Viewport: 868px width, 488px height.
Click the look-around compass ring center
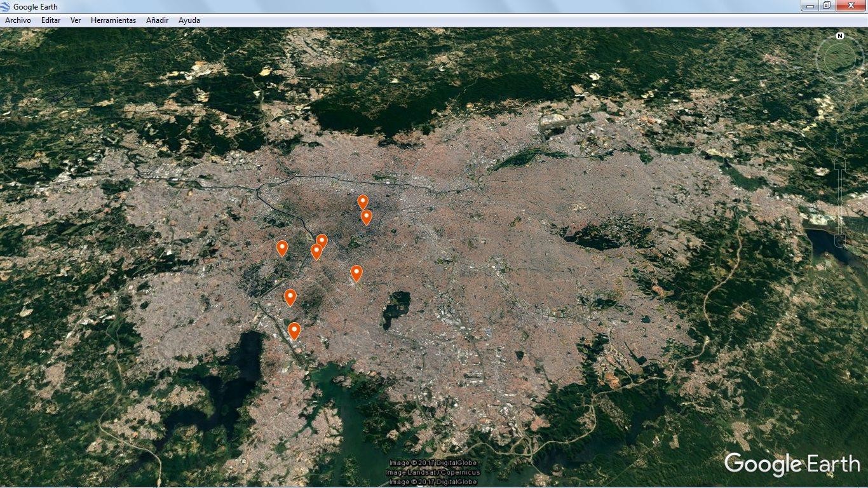pos(839,57)
